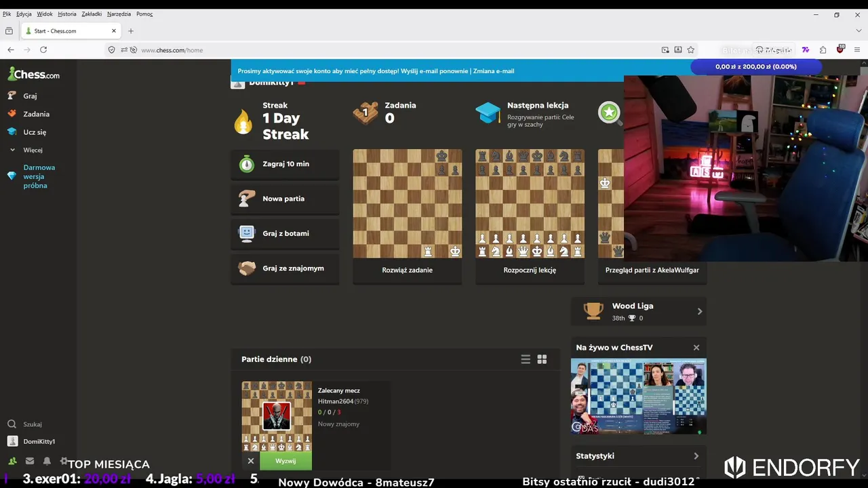Click the Chess.com logo in the sidebar

tap(33, 74)
